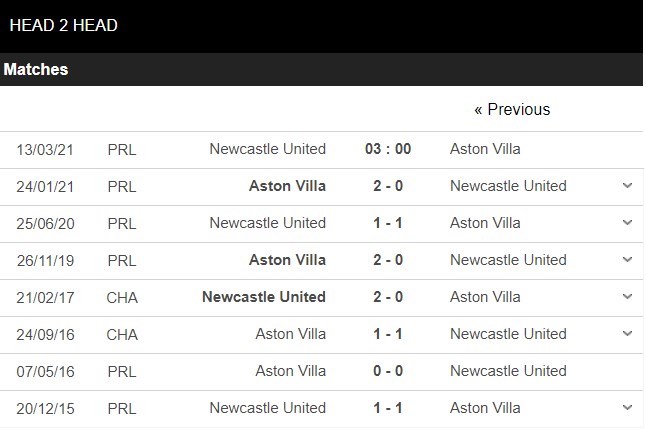The height and width of the screenshot is (430, 646).
Task: Click the chevron on the 24/09/16 row
Action: tap(627, 334)
